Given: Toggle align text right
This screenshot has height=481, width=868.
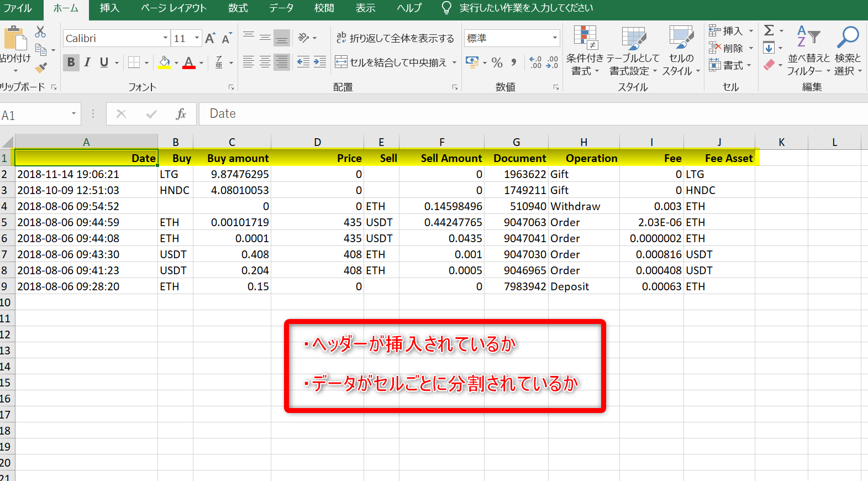Looking at the screenshot, I should (282, 62).
